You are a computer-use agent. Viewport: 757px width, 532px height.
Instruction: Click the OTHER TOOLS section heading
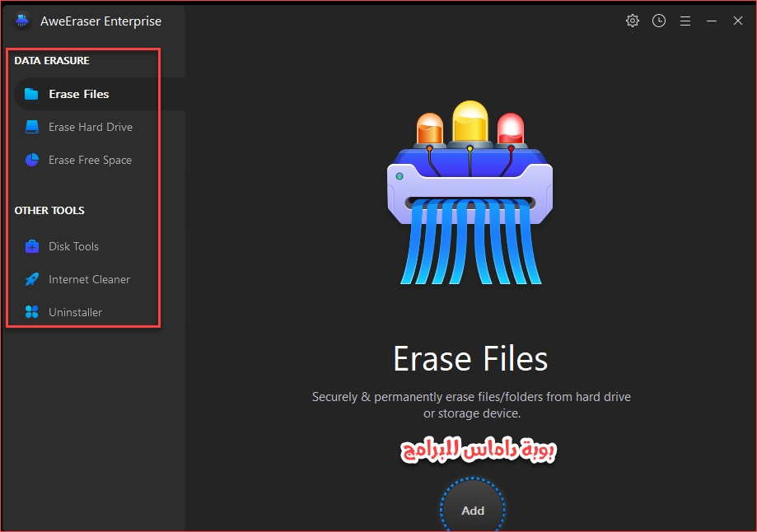(x=49, y=211)
